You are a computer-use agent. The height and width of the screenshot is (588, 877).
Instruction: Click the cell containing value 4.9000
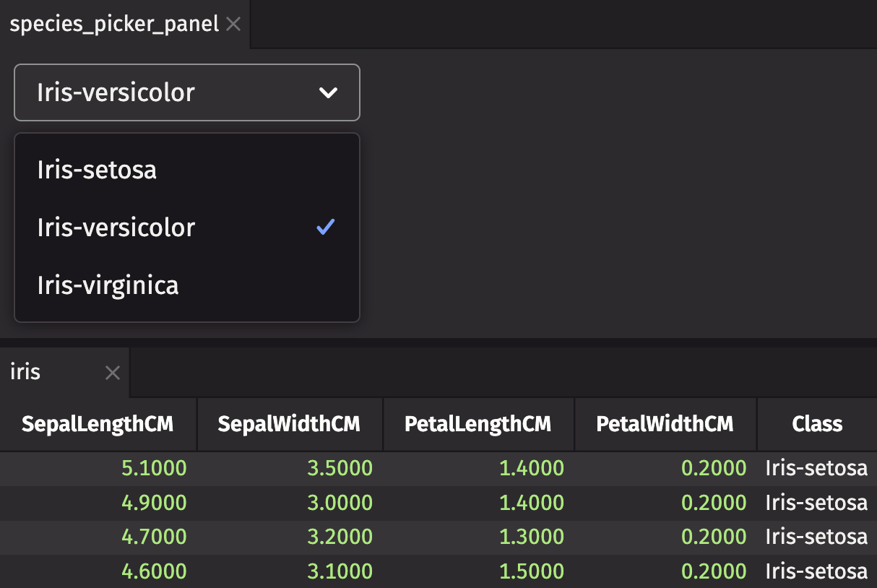[x=154, y=503]
